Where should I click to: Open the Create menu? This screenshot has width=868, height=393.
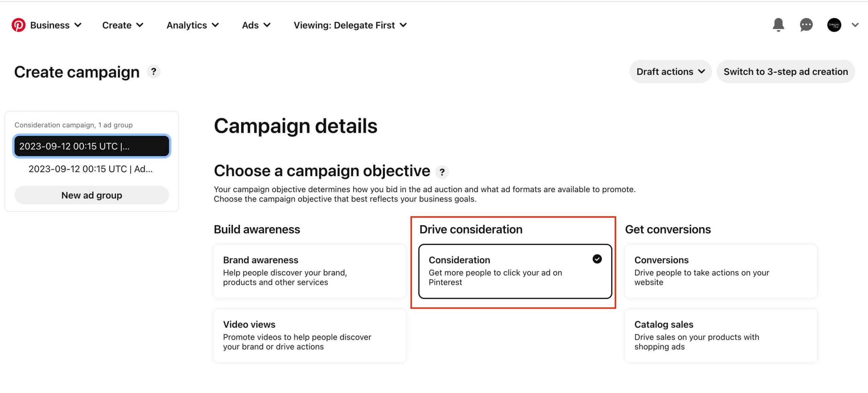point(122,25)
